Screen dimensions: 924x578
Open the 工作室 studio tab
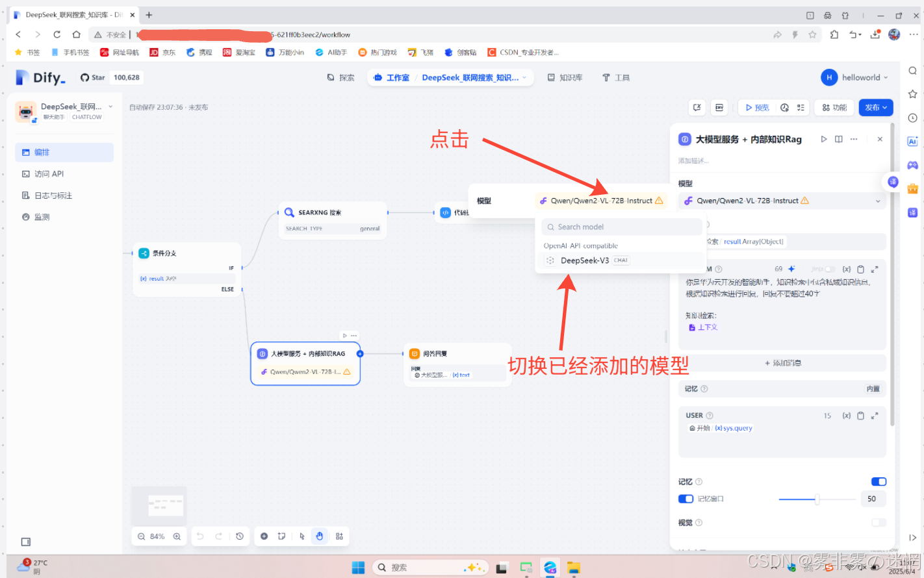click(x=392, y=78)
